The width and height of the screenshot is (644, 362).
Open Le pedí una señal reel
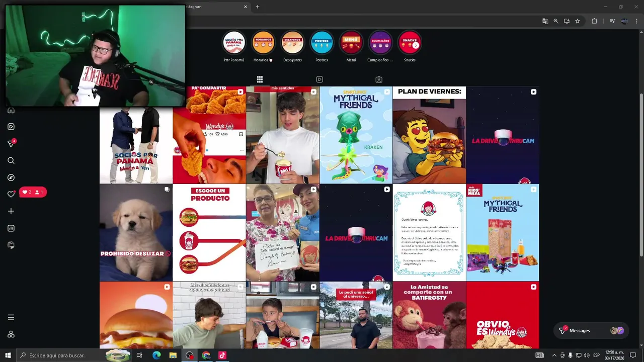click(x=356, y=315)
